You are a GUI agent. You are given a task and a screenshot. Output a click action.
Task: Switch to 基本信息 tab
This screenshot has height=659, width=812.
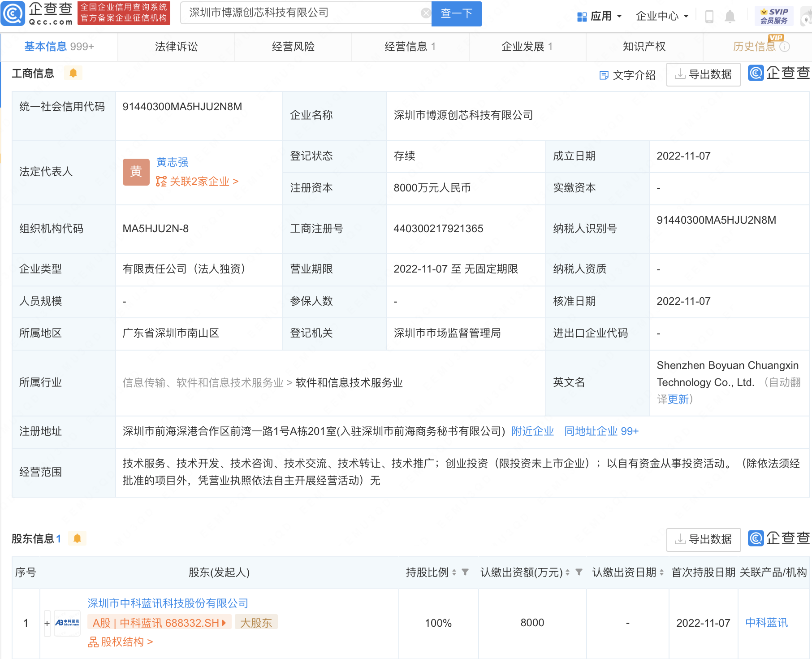pyautogui.click(x=59, y=47)
